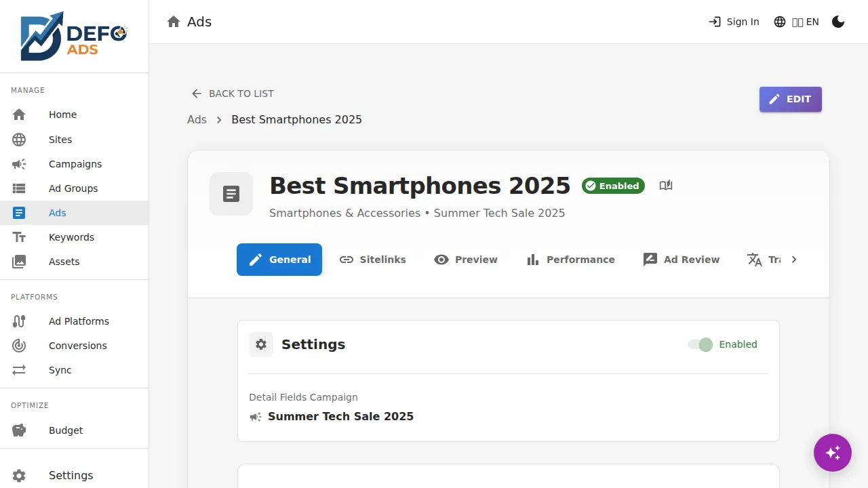The height and width of the screenshot is (488, 868).
Task: Click the Campaigns megaphone icon in sidebar
Action: tap(19, 164)
